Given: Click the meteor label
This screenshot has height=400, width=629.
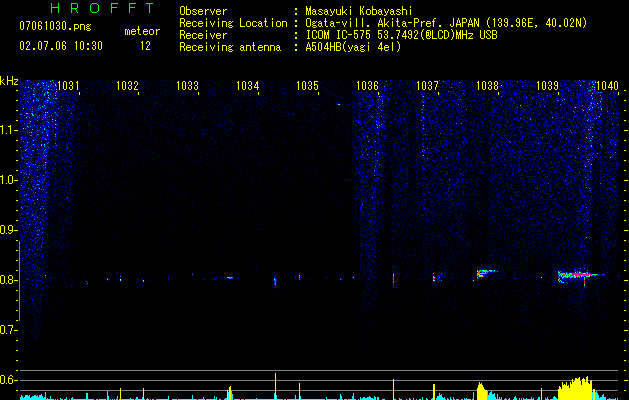Looking at the screenshot, I should 142,31.
